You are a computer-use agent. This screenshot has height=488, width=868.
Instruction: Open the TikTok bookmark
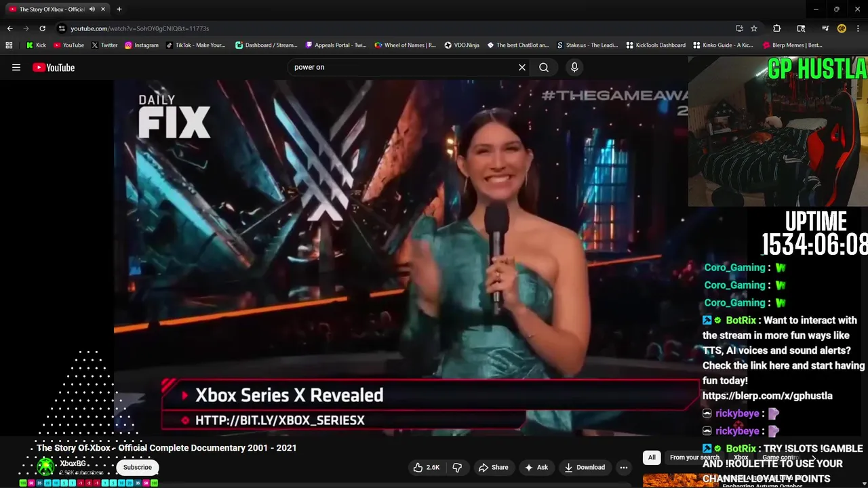[x=195, y=45]
